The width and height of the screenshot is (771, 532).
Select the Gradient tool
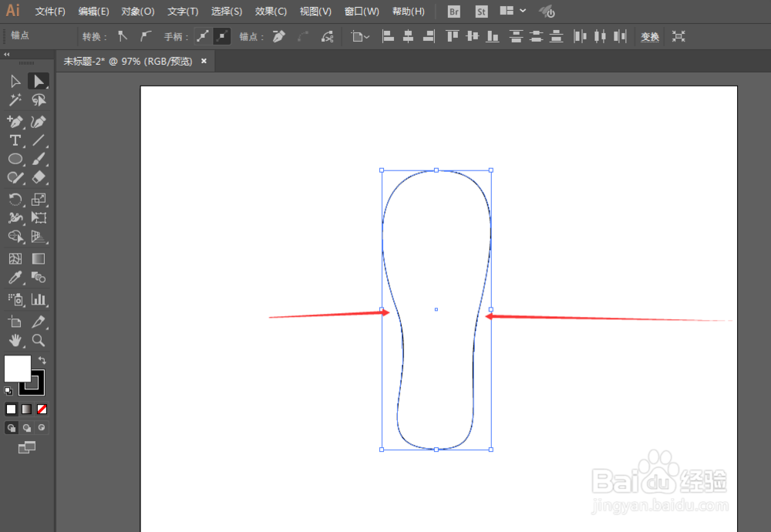(x=39, y=258)
